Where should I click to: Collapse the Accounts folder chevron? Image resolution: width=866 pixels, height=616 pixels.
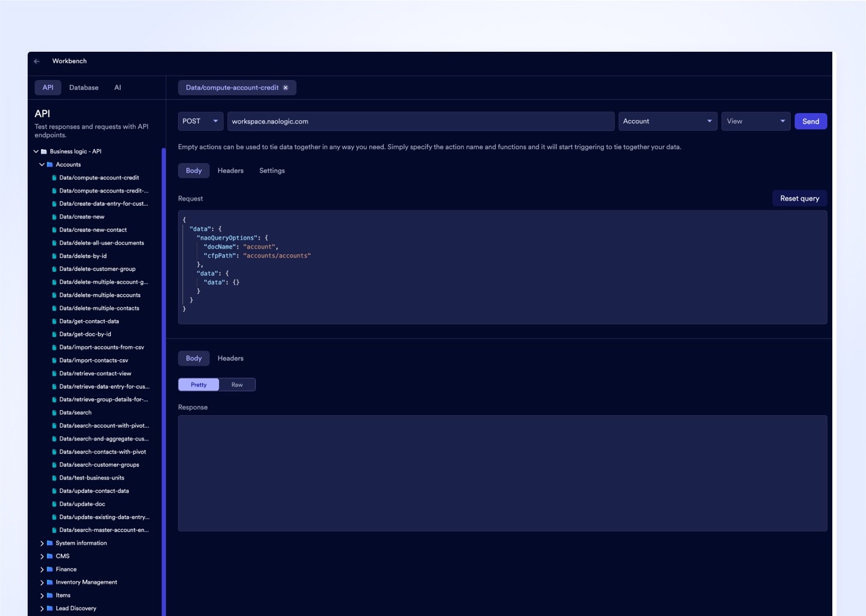41,165
